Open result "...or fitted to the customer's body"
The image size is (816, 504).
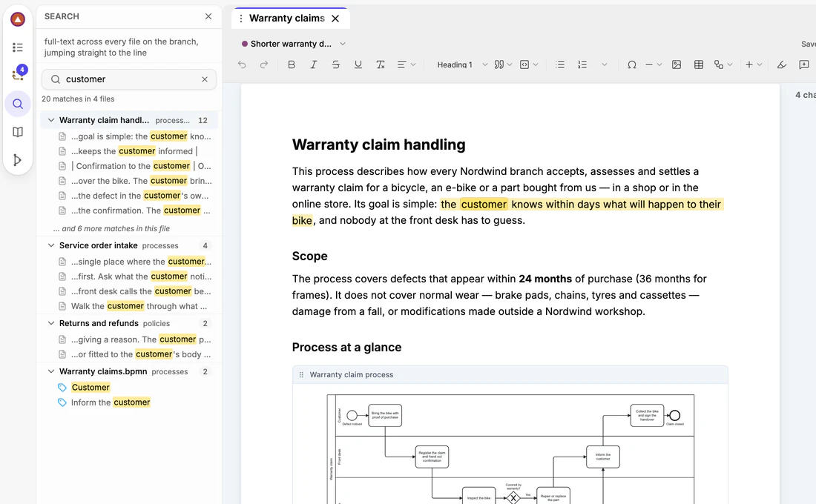[135, 354]
